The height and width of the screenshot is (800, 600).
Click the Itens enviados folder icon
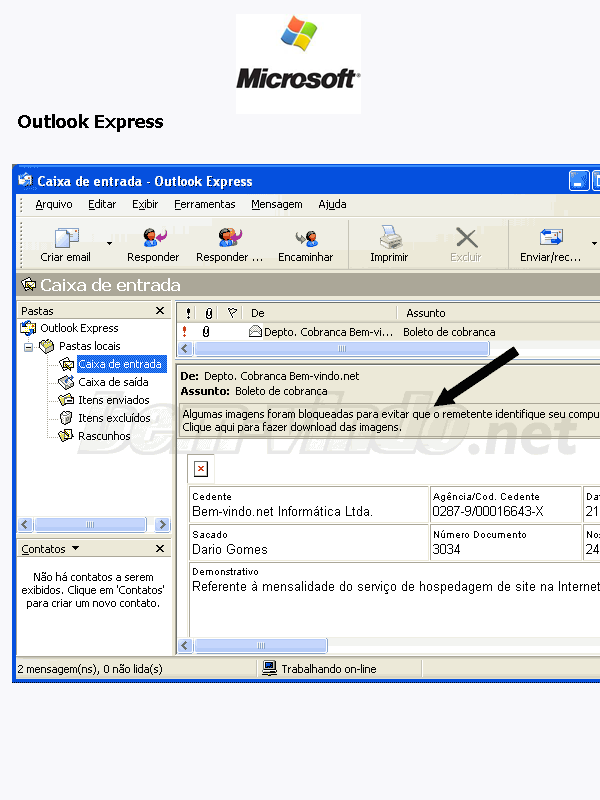[x=66, y=400]
